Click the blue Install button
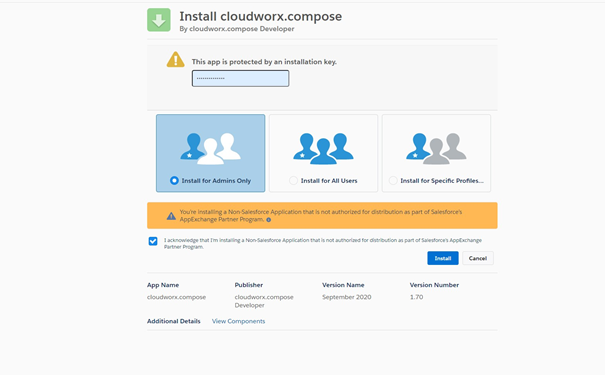The width and height of the screenshot is (605, 375). coord(443,258)
